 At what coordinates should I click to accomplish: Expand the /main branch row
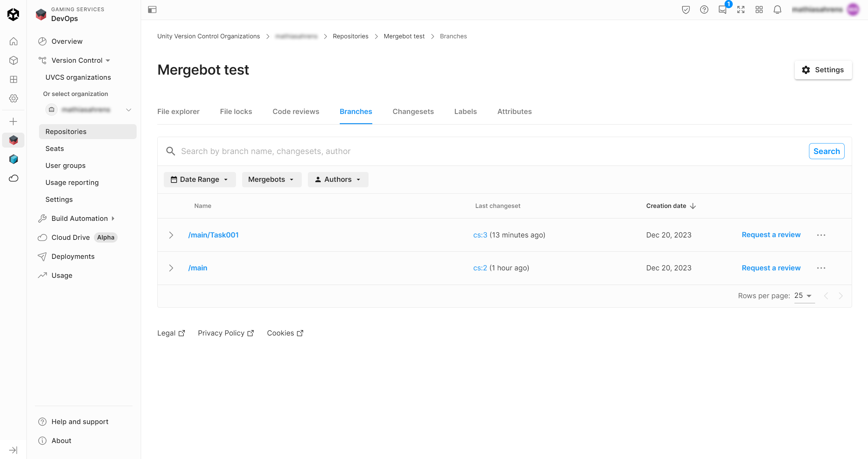point(171,268)
